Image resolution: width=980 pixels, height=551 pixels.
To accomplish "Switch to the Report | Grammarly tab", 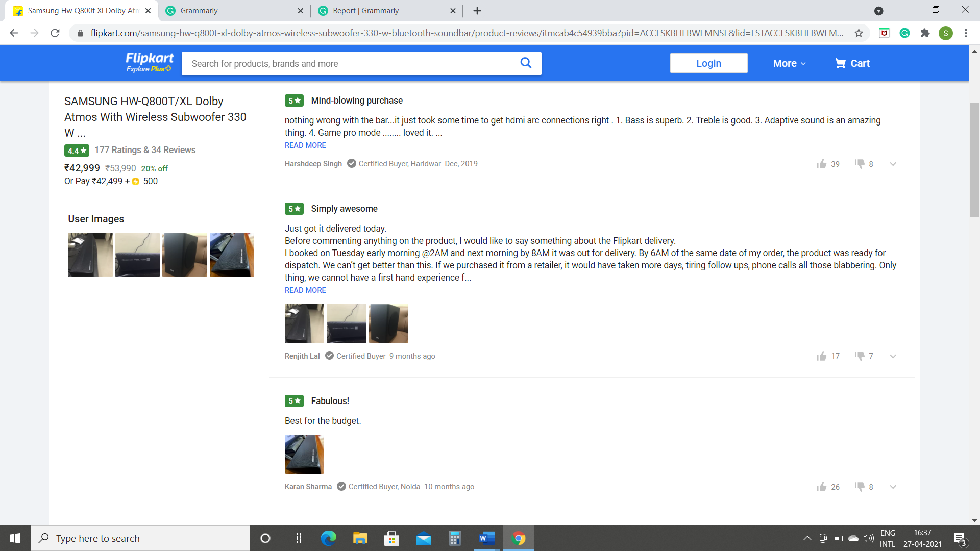I will [x=386, y=11].
